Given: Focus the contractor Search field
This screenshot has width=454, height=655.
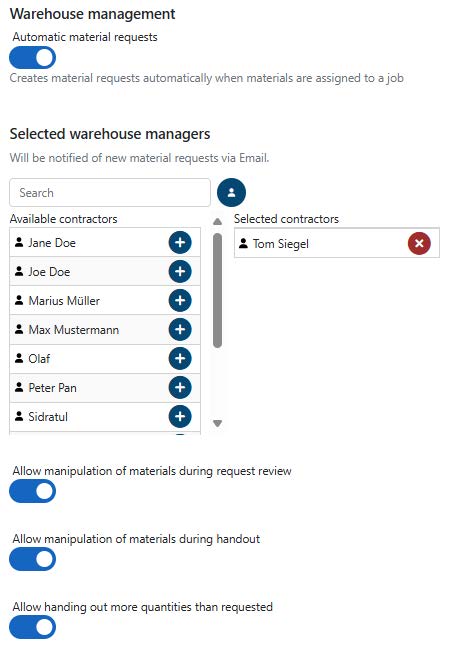Looking at the screenshot, I should [x=110, y=193].
